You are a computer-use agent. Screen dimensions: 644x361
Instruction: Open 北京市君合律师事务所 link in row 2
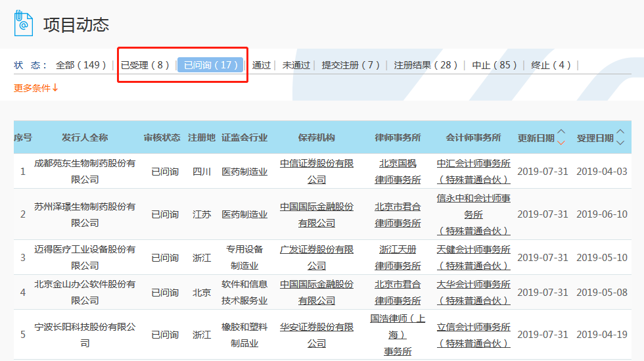click(398, 214)
